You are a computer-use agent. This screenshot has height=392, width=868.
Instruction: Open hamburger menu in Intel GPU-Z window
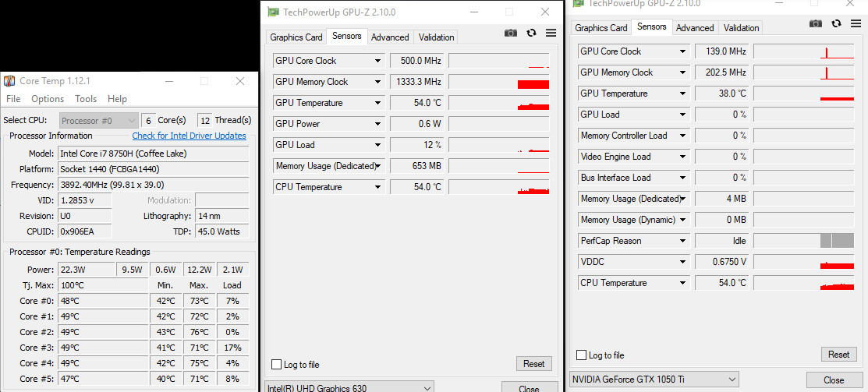(551, 34)
